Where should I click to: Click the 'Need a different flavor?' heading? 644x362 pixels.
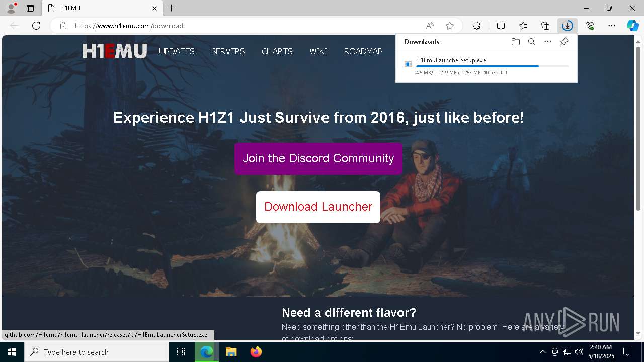[x=349, y=313]
